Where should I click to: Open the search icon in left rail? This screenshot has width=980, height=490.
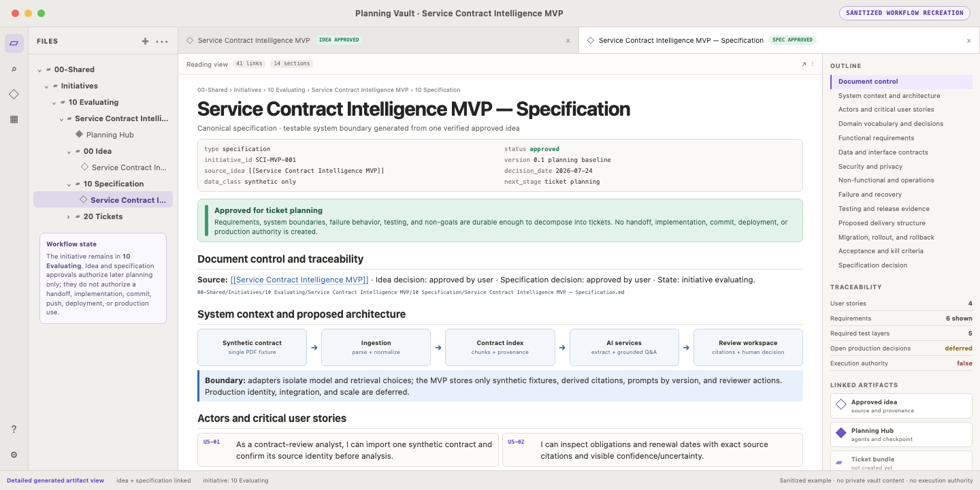pos(14,69)
